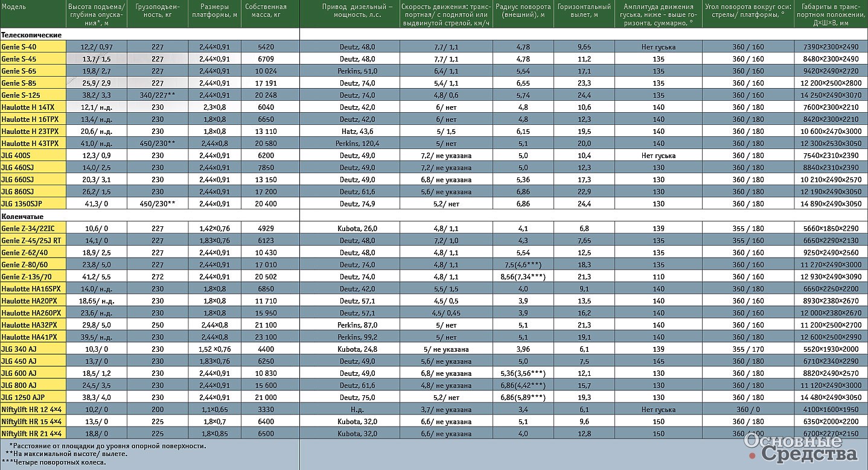The width and height of the screenshot is (868, 470).
Task: Click the 'JLG 660SJ' model name
Action: 18,179
